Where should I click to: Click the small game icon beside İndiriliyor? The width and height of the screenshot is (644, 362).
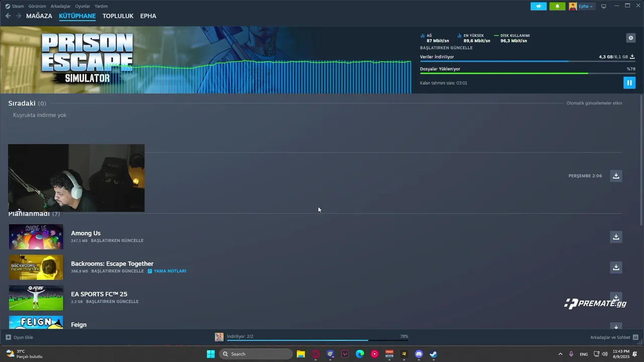coord(219,337)
